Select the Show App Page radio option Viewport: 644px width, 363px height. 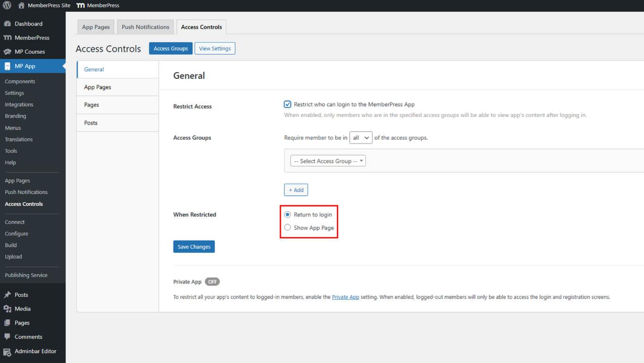click(x=288, y=228)
